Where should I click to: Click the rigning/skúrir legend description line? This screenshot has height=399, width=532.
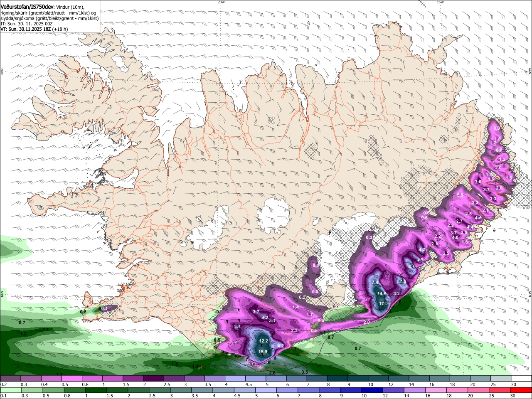click(x=48, y=13)
